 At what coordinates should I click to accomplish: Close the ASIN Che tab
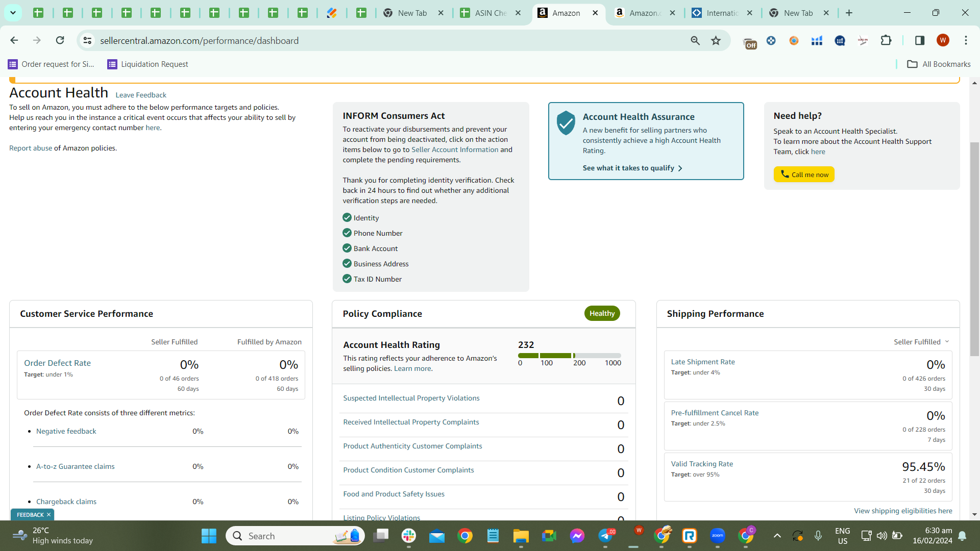(x=518, y=13)
